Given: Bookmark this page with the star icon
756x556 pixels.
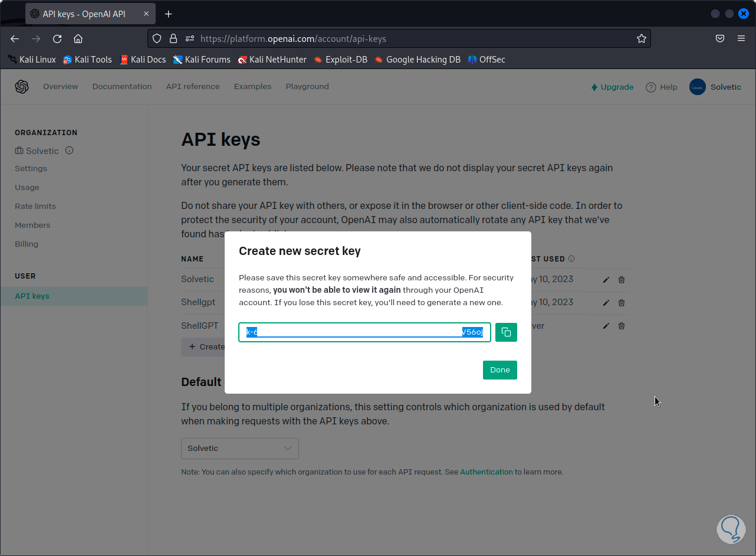Looking at the screenshot, I should [x=642, y=39].
